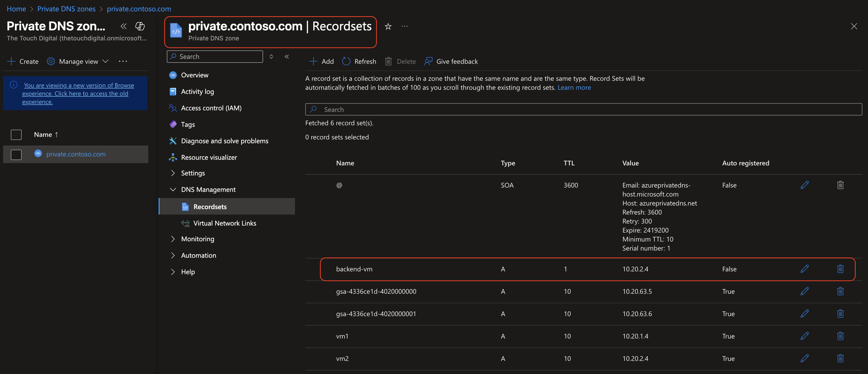Open the Overview blade
Screen dimensions: 868x374
coord(195,75)
